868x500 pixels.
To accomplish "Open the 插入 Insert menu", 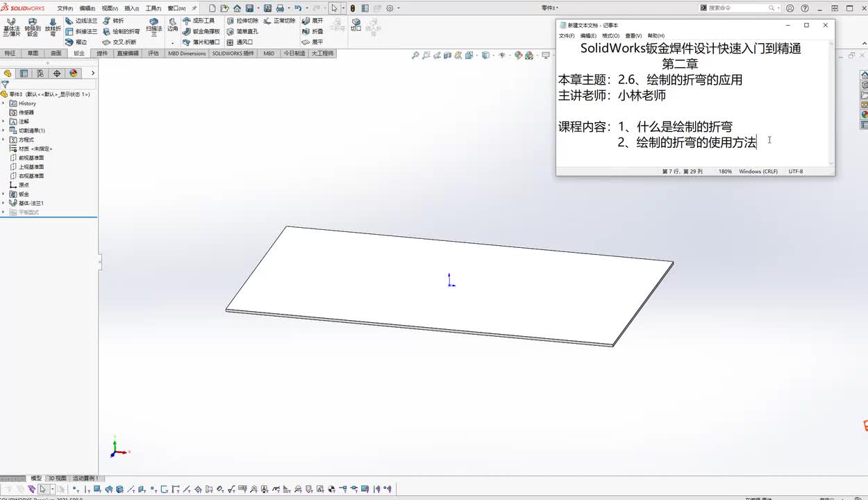I will tap(131, 8).
